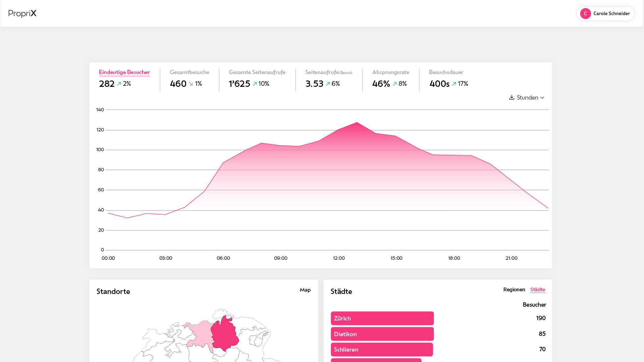Select the Gesamtbesuche metric tab

pos(190,72)
